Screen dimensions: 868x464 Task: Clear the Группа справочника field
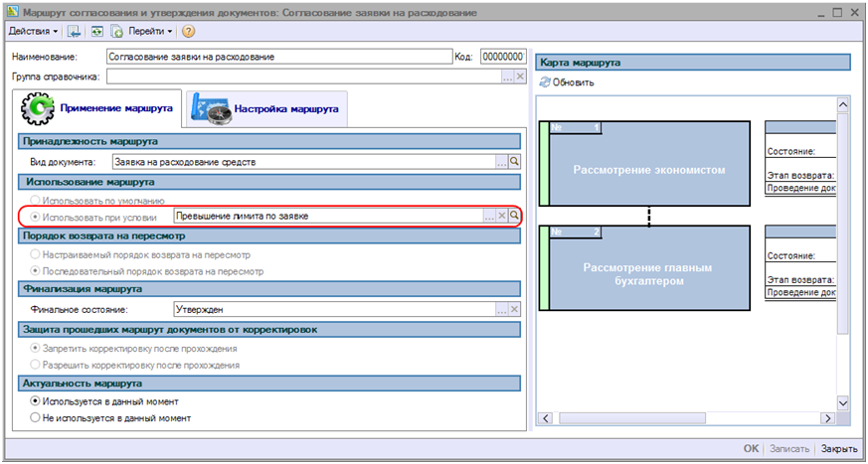[x=519, y=77]
